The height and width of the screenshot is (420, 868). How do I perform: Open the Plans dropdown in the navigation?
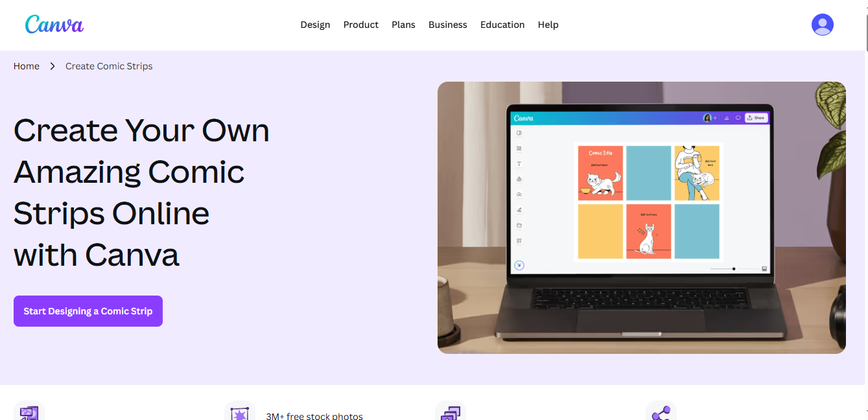(x=403, y=25)
